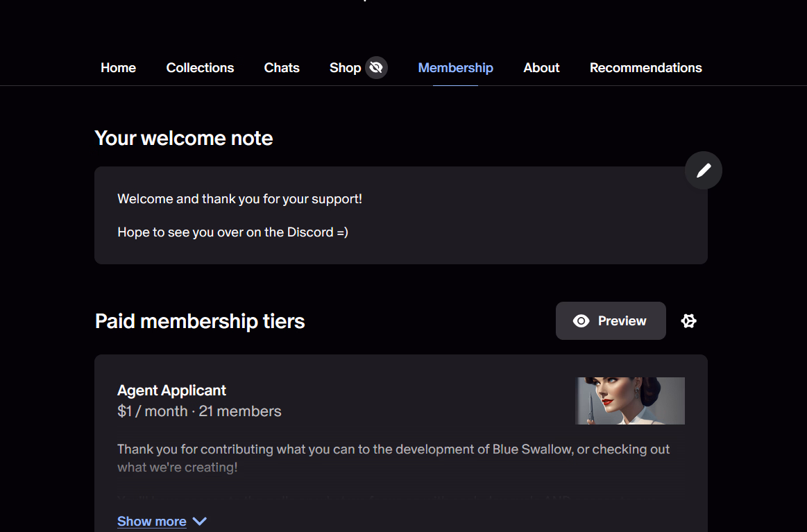Image resolution: width=807 pixels, height=532 pixels.
Task: Open the Collections tab
Action: [x=200, y=68]
